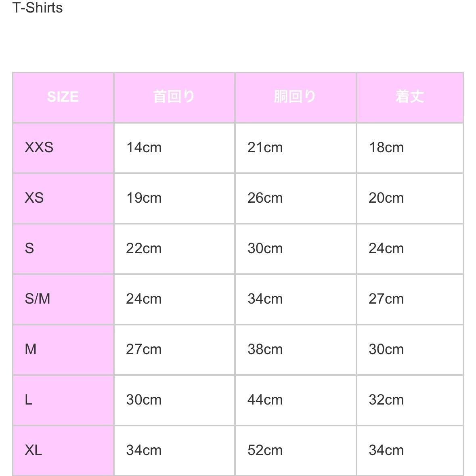Click the XS size row label
Viewport: 476px width, 476px height.
point(34,198)
